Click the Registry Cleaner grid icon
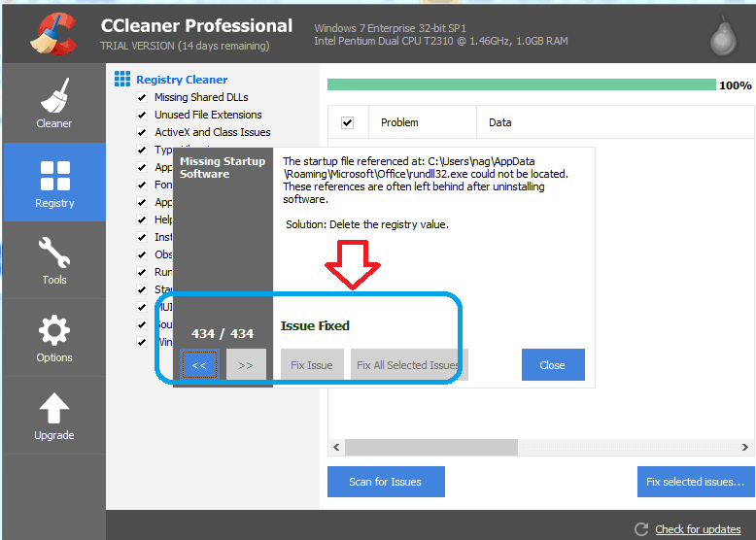The image size is (756, 540). click(x=122, y=79)
